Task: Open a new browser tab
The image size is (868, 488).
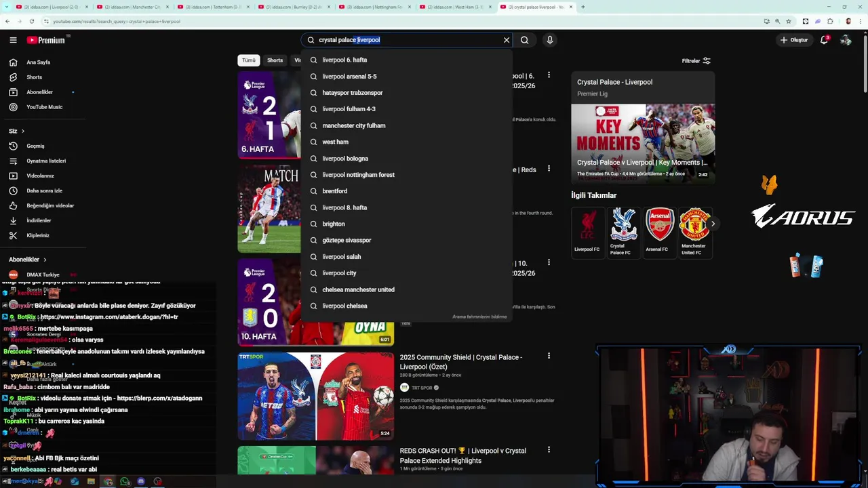Action: pyautogui.click(x=583, y=7)
